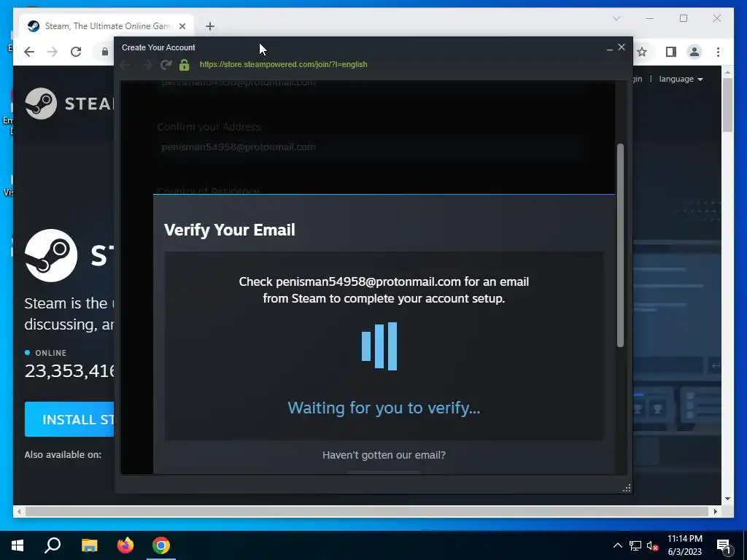Close the Steam browser tab
Screen dimensions: 747x560
coord(182,26)
